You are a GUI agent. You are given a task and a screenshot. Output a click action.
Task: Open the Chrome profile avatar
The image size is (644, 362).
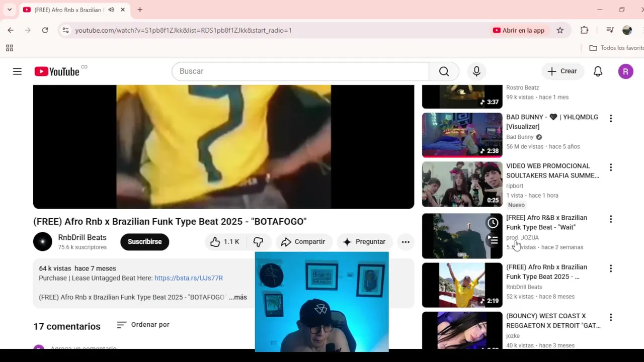pyautogui.click(x=627, y=30)
